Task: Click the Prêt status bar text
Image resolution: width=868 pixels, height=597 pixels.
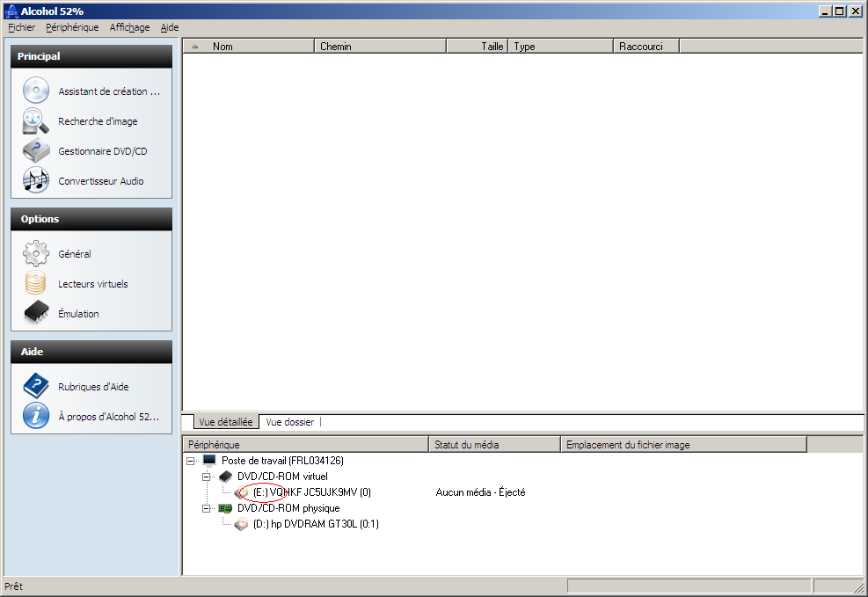Action: click(x=14, y=586)
